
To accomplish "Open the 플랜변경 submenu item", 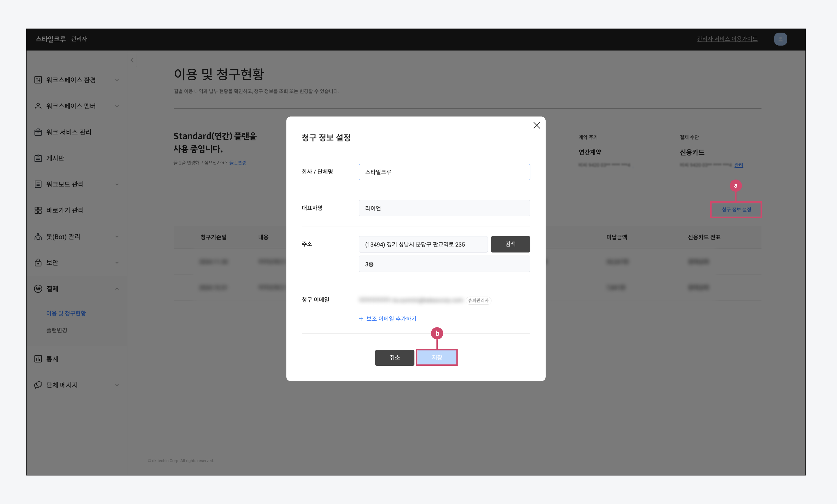I will point(57,330).
